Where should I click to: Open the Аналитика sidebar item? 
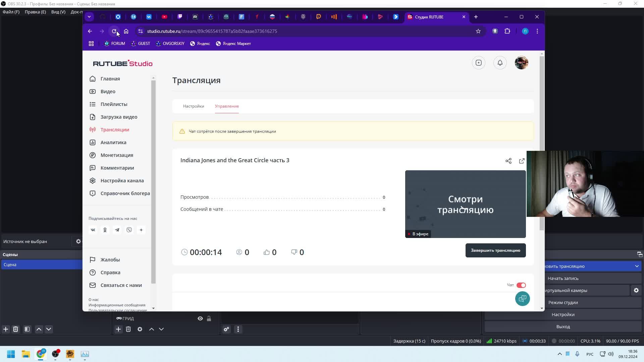113,142
